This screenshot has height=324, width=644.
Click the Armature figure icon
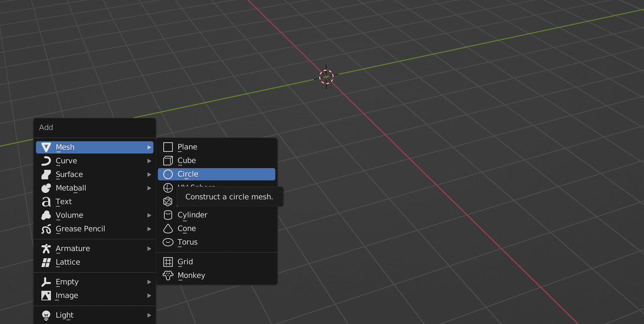(46, 249)
